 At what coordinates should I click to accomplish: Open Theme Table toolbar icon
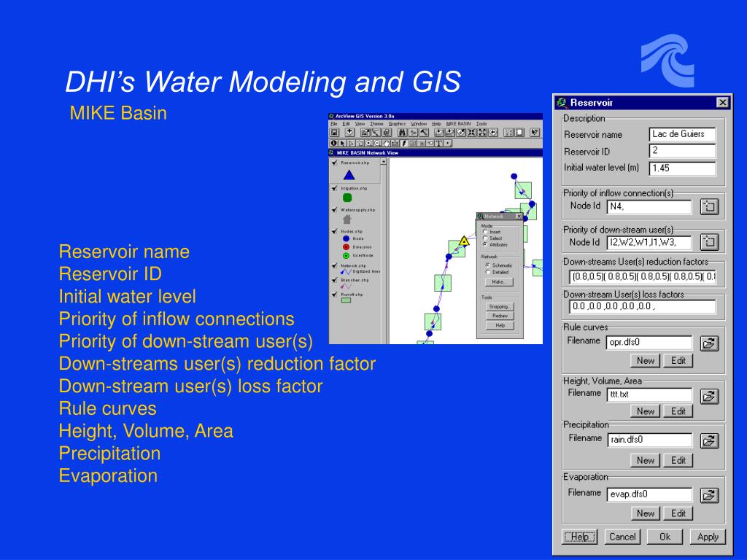tap(387, 133)
